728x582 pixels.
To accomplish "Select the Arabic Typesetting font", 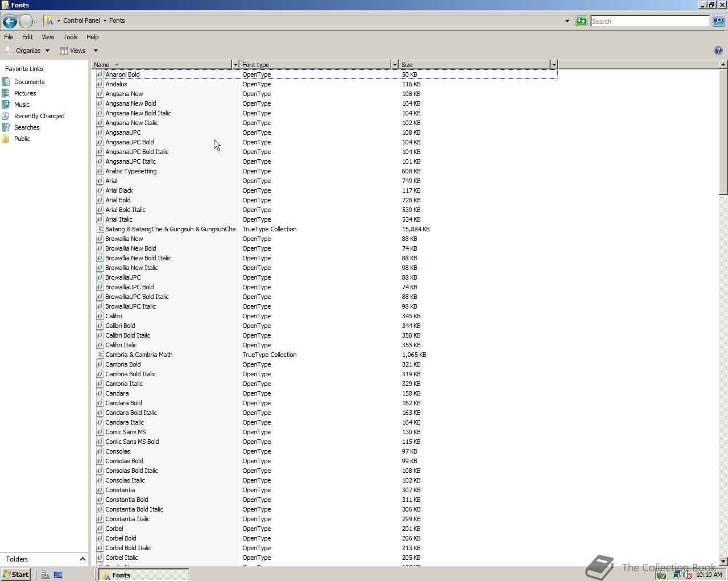I will click(131, 171).
